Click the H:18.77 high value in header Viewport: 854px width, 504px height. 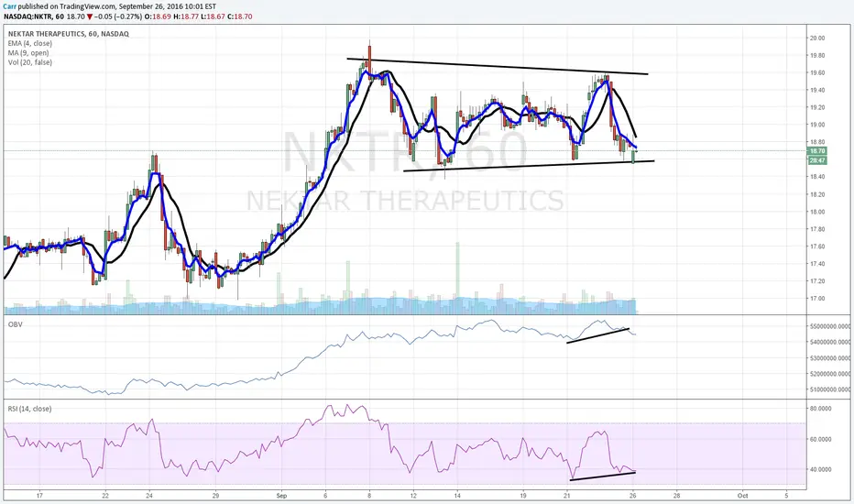pyautogui.click(x=186, y=16)
